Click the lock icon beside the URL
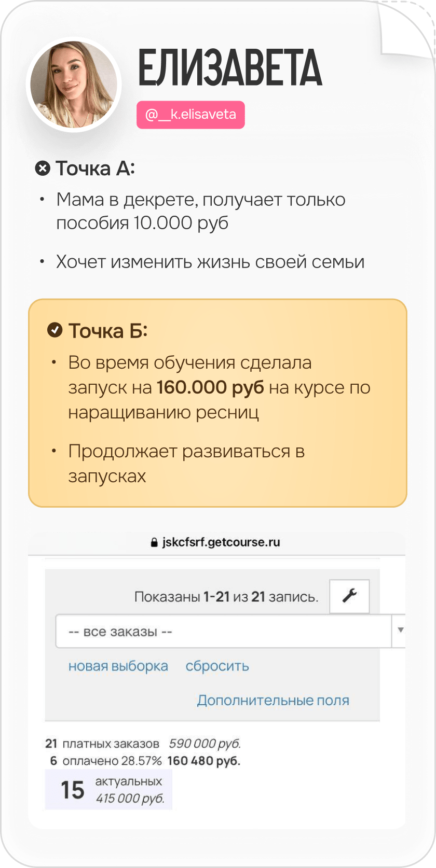 click(x=154, y=542)
